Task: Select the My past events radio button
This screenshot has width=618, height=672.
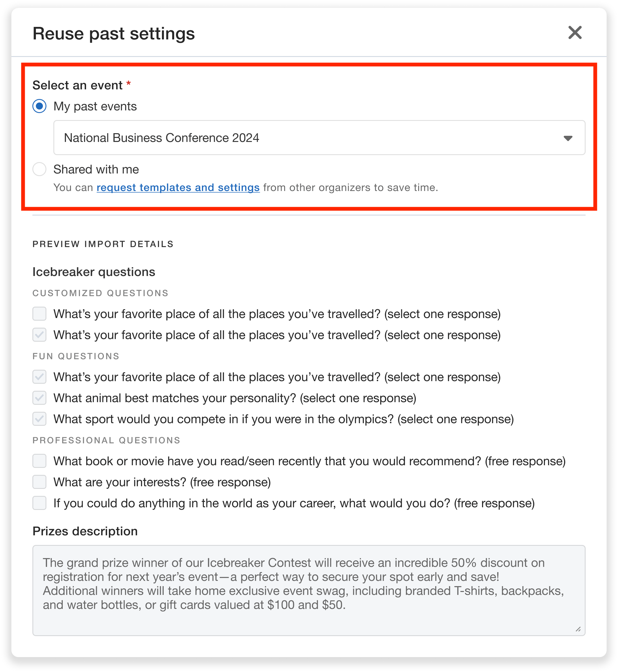Action: coord(39,106)
